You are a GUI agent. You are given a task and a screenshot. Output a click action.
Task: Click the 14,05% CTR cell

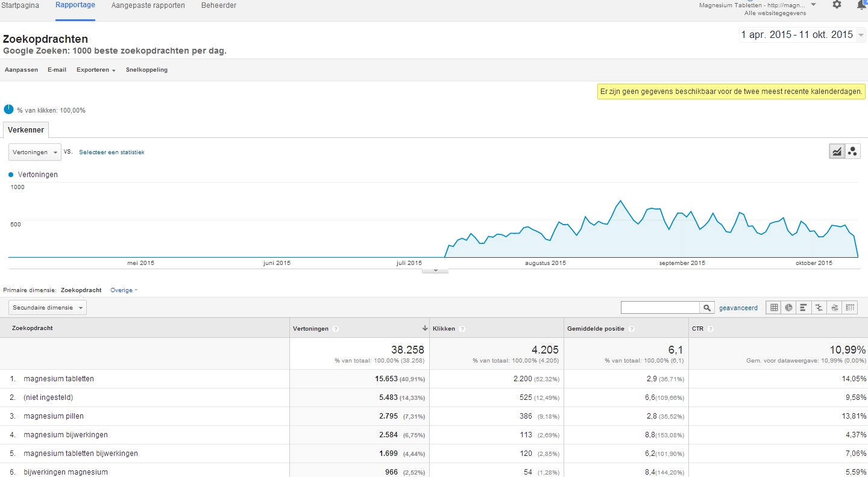coord(855,379)
